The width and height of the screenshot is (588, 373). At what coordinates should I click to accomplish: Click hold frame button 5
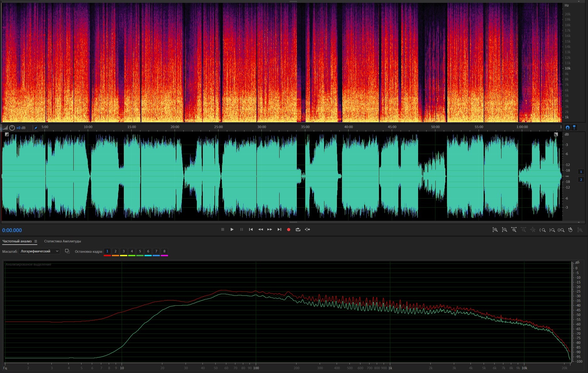(x=140, y=251)
